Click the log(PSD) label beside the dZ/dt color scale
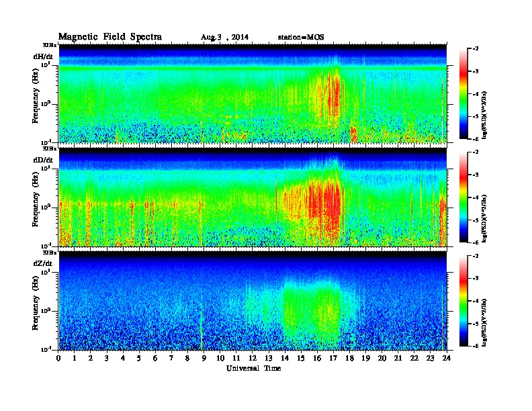The height and width of the screenshot is (411, 532). coord(484,322)
